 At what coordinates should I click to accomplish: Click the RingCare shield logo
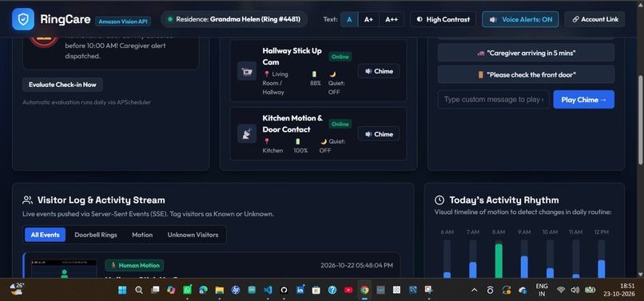click(23, 19)
